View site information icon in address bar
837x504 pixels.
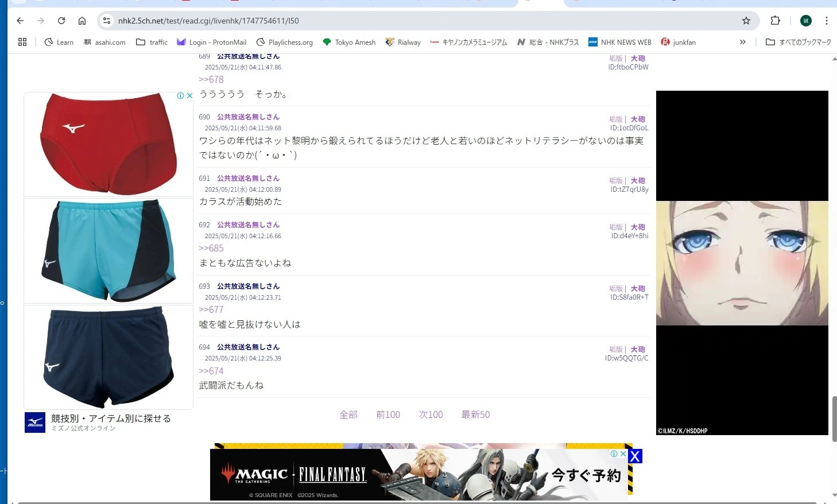click(x=107, y=21)
